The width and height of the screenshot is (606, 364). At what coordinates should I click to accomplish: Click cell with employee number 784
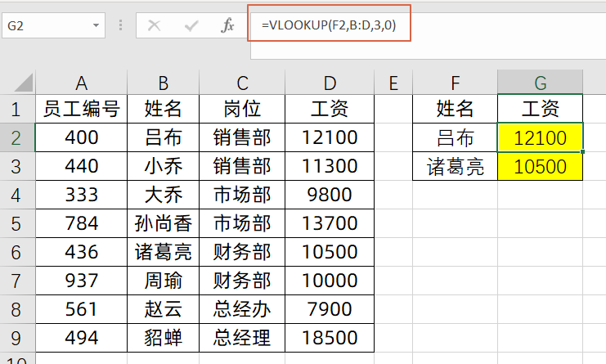(81, 223)
